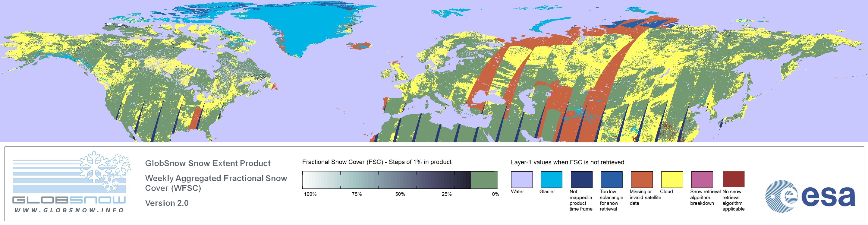Screen dimensions: 868x225
Task: Click the Water legend label
Action: [517, 192]
